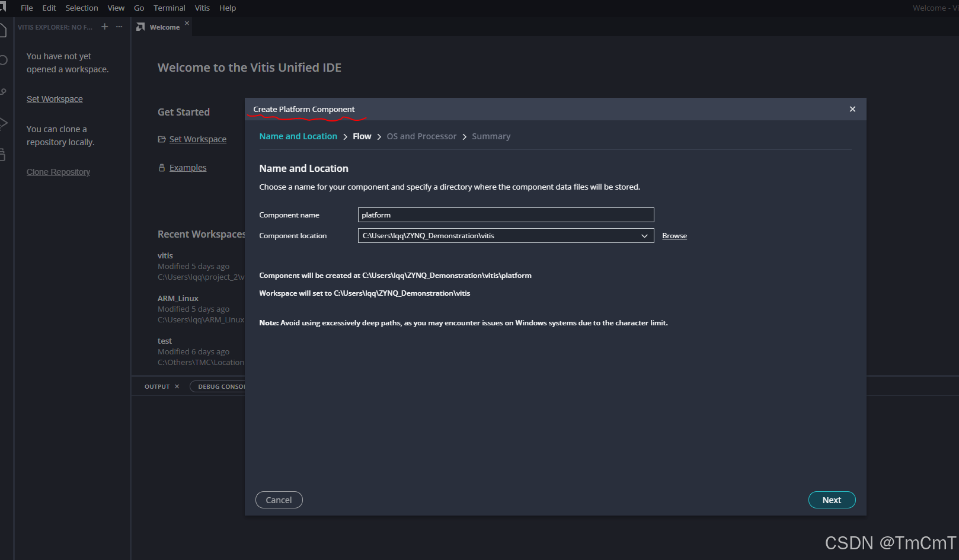Open the Vitis menu

coord(202,8)
